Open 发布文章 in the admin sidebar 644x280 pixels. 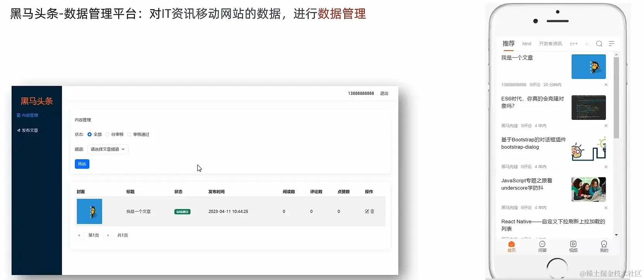pyautogui.click(x=27, y=131)
